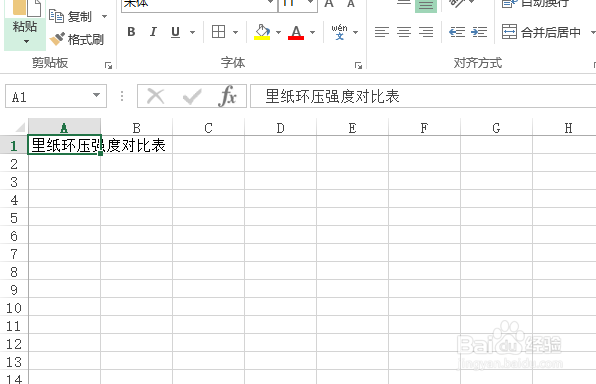Select row 10 header
Screen dimensions: 596x384
pyautogui.click(x=14, y=308)
